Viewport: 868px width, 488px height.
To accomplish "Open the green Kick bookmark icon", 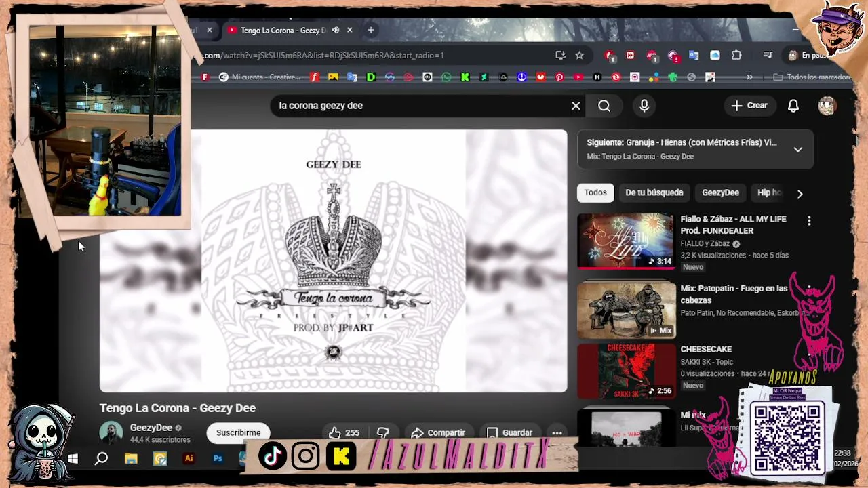I will click(x=465, y=77).
